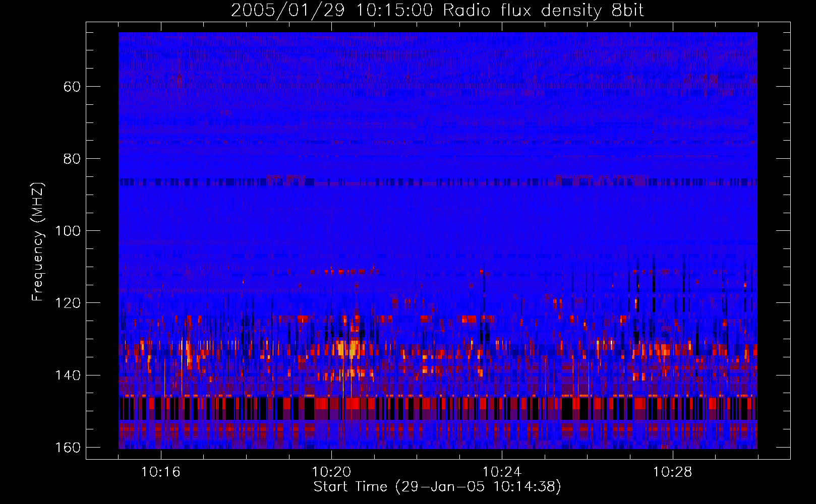Image resolution: width=816 pixels, height=504 pixels.
Task: Click the 80 frequency tick label
Action: pos(72,159)
